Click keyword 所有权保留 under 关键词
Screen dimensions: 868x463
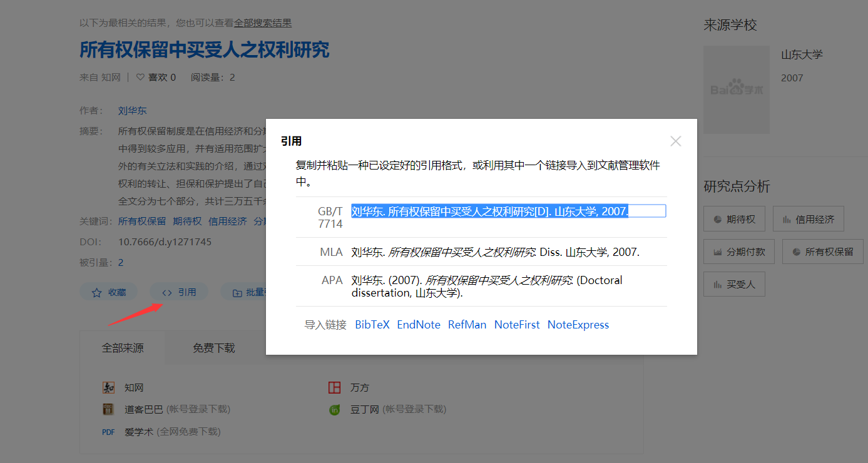coord(142,221)
